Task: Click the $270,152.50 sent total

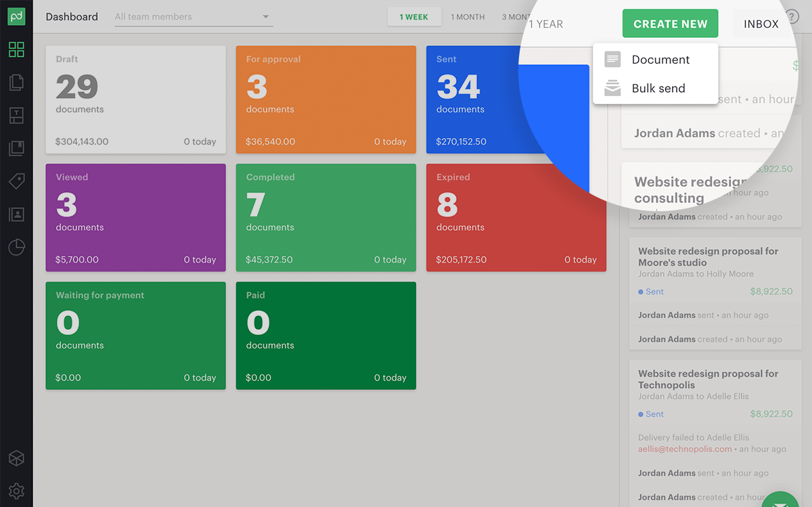Action: coord(461,141)
